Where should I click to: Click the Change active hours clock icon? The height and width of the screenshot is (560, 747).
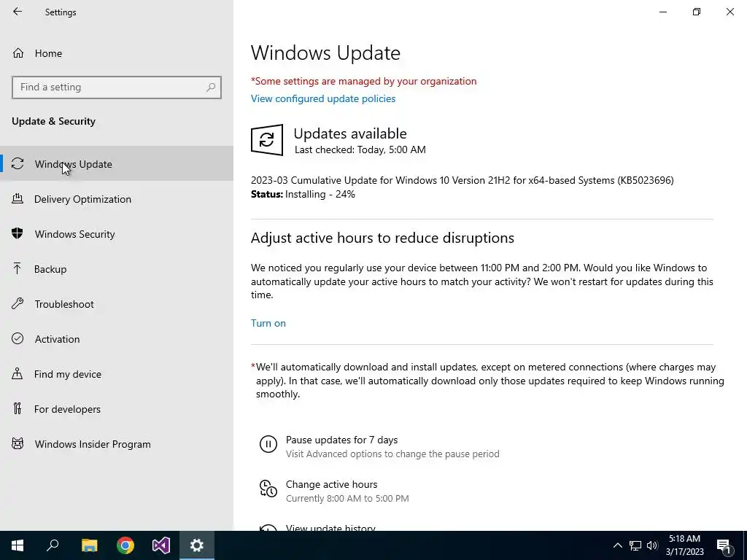(268, 489)
